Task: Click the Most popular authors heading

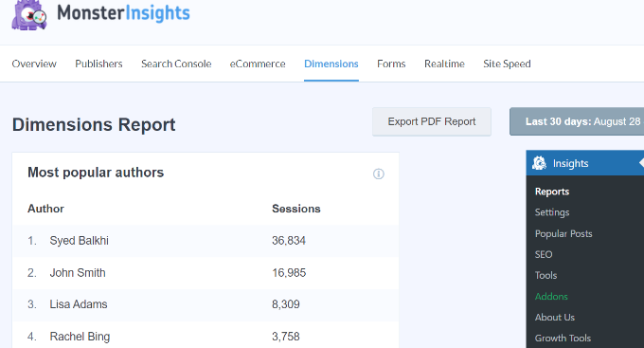Action: (96, 173)
